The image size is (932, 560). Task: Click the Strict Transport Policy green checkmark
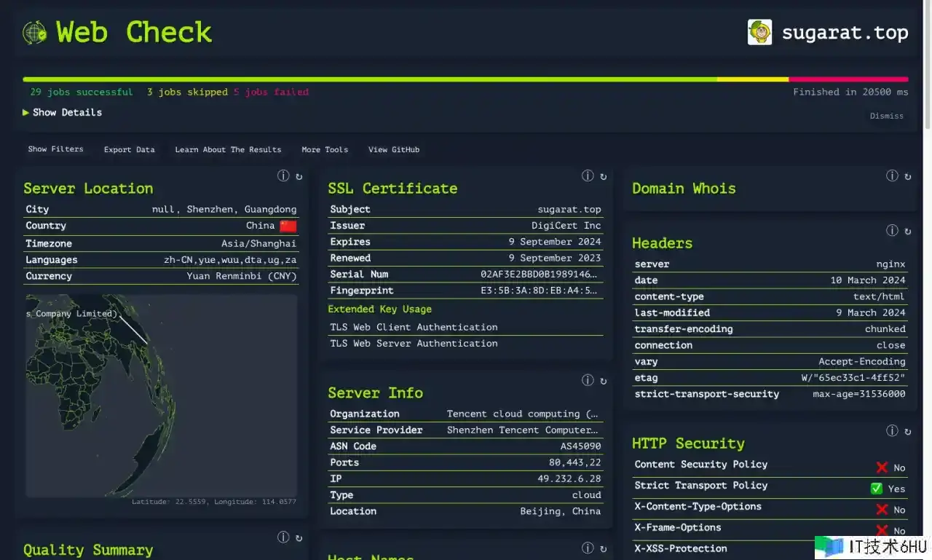(877, 489)
